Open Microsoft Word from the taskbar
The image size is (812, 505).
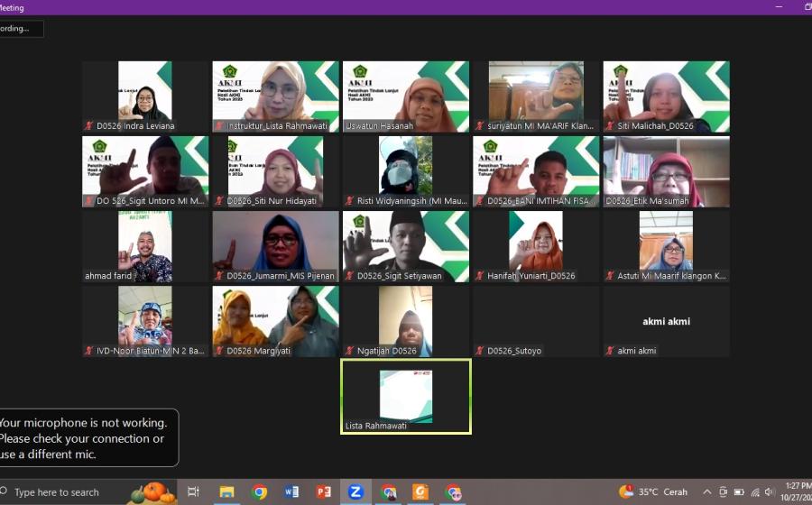(x=291, y=491)
